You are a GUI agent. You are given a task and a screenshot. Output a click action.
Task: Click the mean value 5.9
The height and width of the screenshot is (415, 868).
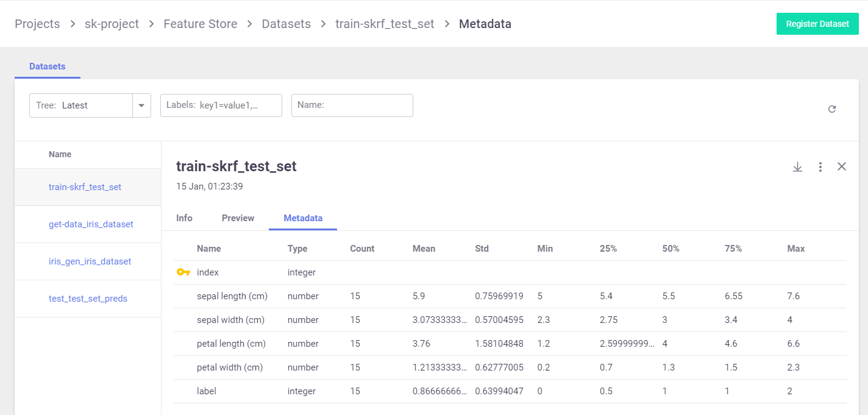point(419,296)
